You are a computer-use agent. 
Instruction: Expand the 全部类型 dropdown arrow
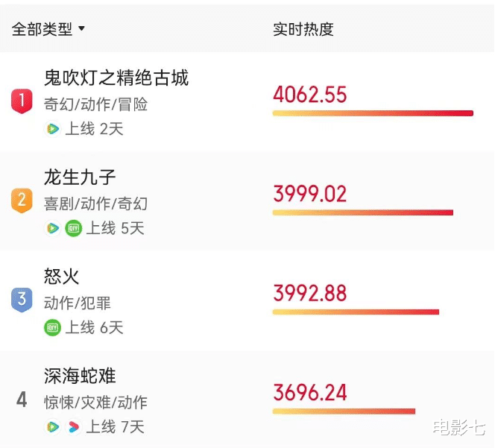[x=81, y=29]
